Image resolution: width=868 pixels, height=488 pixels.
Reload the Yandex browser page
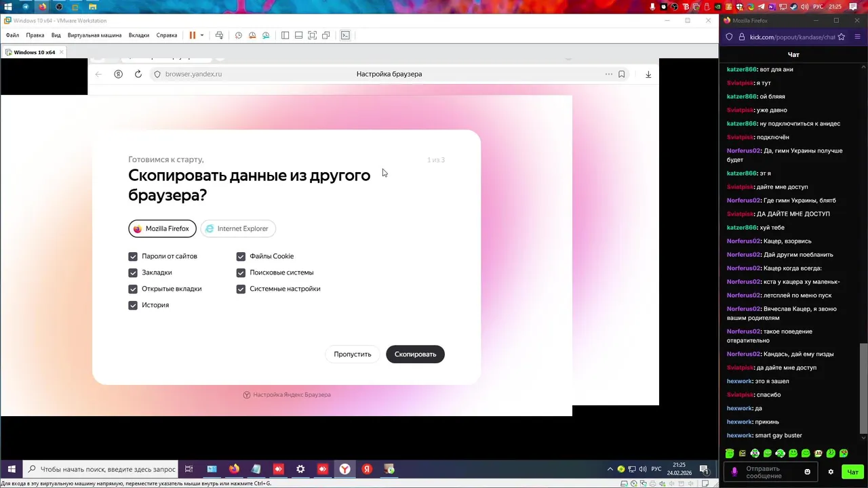click(x=138, y=74)
